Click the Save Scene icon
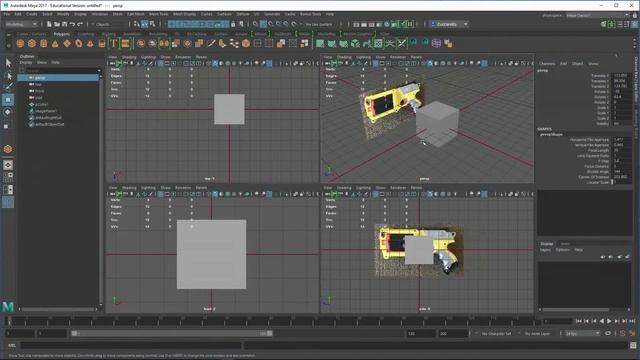Image resolution: width=640 pixels, height=360 pixels. pyautogui.click(x=64, y=24)
